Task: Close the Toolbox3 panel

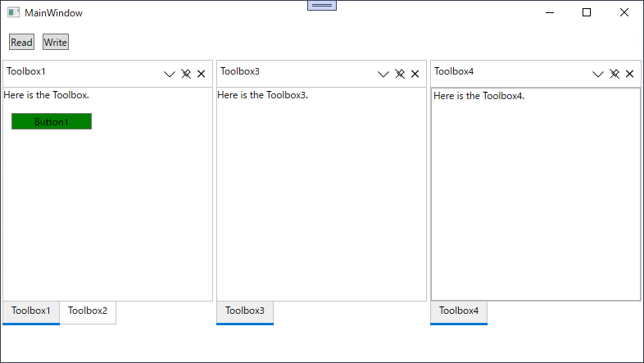Action: tap(415, 74)
